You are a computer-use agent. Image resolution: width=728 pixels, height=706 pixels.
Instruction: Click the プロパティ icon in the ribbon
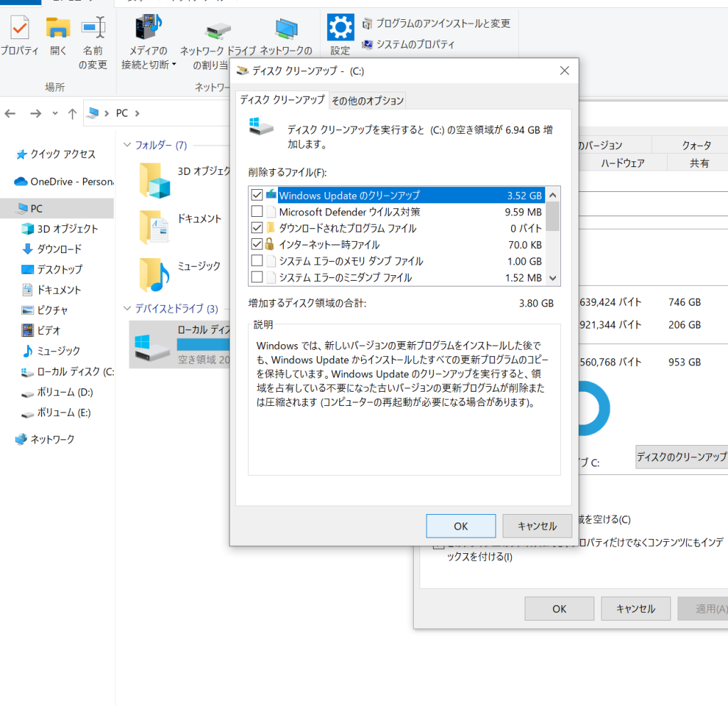click(x=19, y=29)
